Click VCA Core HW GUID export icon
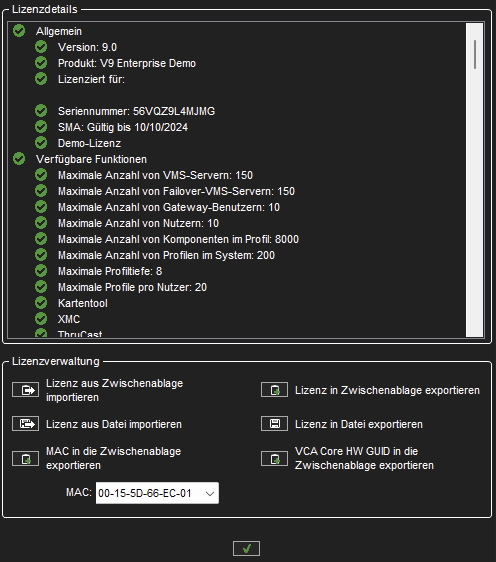This screenshot has height=562, width=496. (x=274, y=458)
